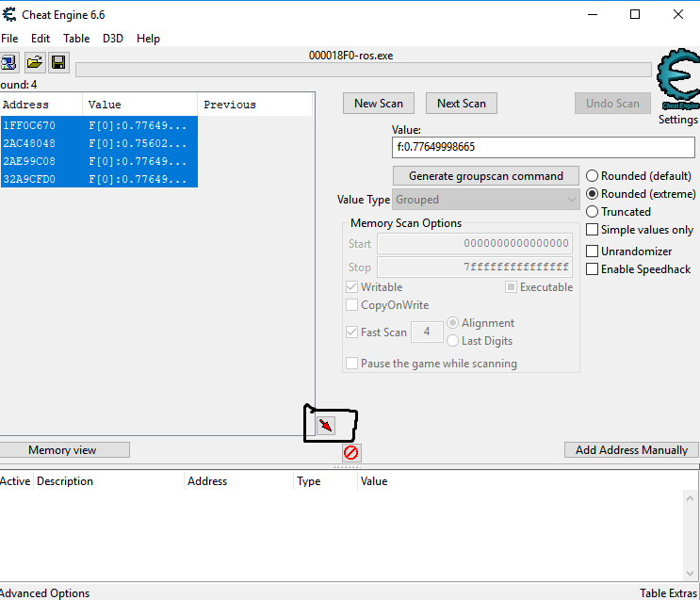The image size is (700, 600).
Task: Open the D3D menu
Action: [x=113, y=39]
